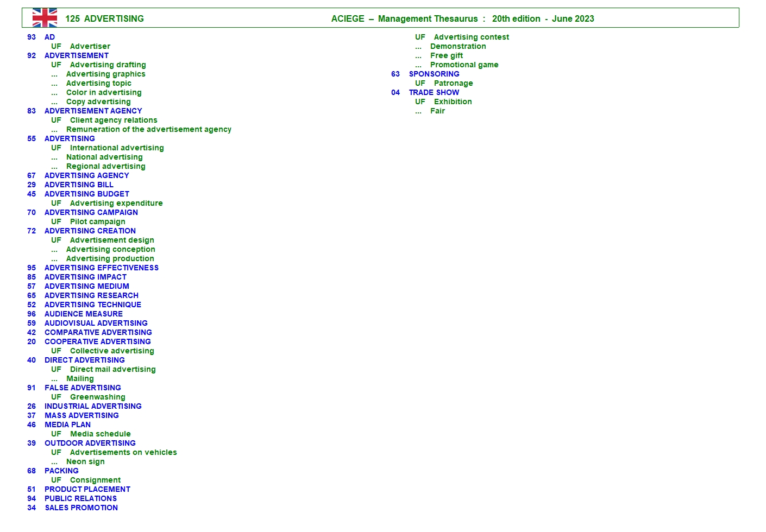Click the COMPARATIVE ADVERTISING link
This screenshot has width=766, height=532.
coord(98,332)
